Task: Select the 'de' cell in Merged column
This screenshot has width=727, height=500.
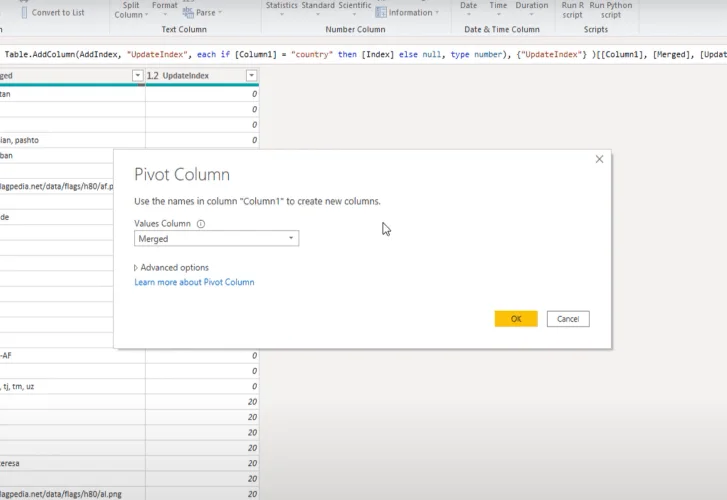Action: 57,217
